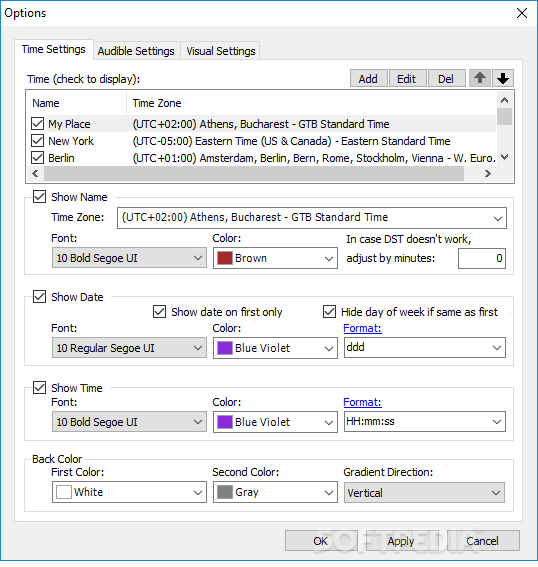Select the New York Eastern Time zone cell

coord(291,141)
